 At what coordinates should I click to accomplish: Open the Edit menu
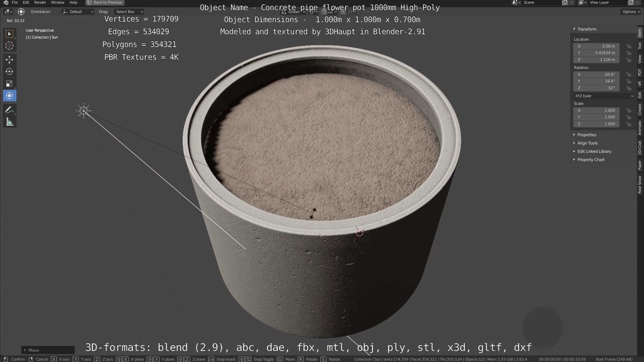pos(26,2)
